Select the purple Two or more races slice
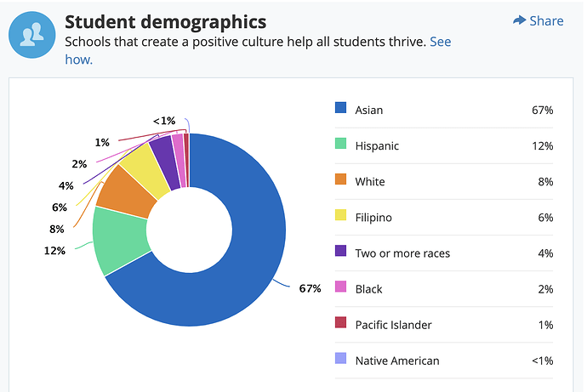Screen dimensions: 587x392 pos(162,151)
